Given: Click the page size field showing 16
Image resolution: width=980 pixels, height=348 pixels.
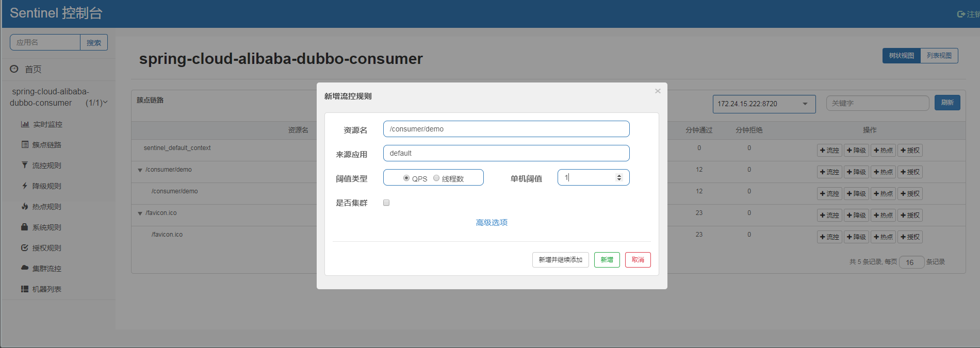Looking at the screenshot, I should 911,262.
